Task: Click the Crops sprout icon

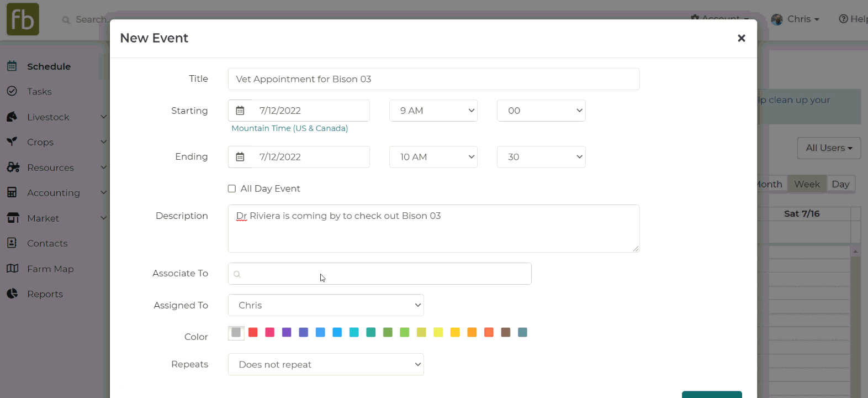Action: (12, 142)
